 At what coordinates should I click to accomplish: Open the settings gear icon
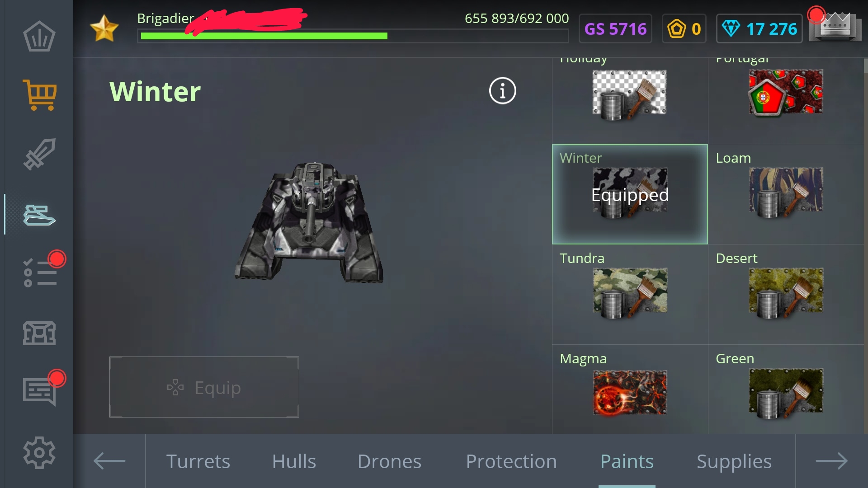tap(39, 452)
